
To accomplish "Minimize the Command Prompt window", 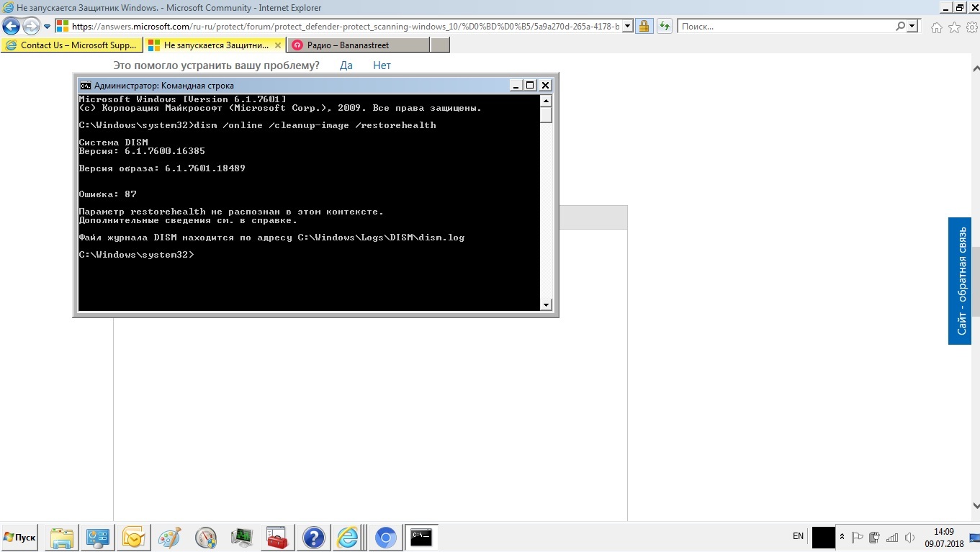I will click(516, 85).
